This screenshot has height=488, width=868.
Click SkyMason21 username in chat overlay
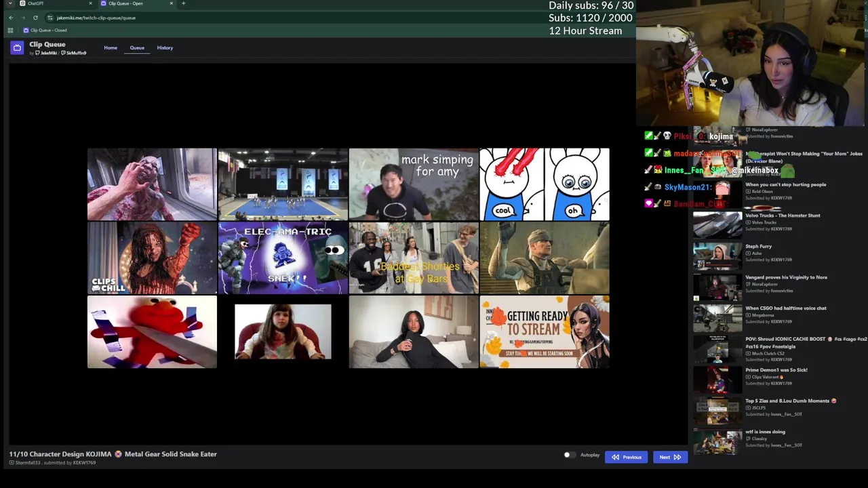(x=688, y=187)
